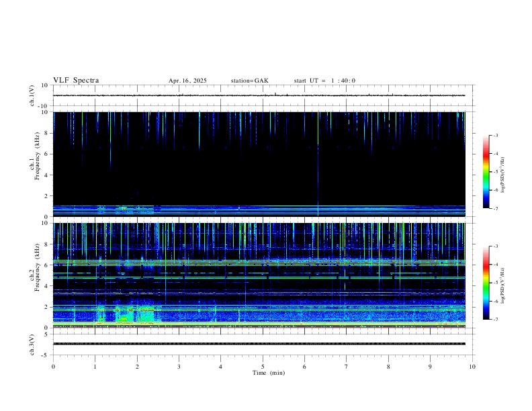
Task: Click the time axis tick label '10'
Action: [472, 367]
